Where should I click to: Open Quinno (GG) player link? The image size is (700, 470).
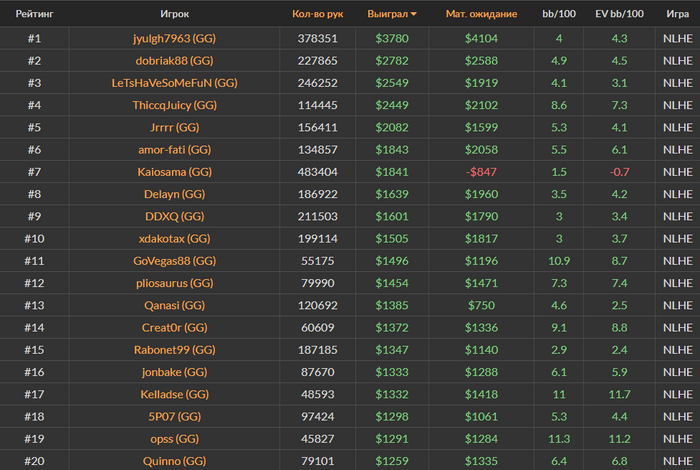tap(175, 461)
